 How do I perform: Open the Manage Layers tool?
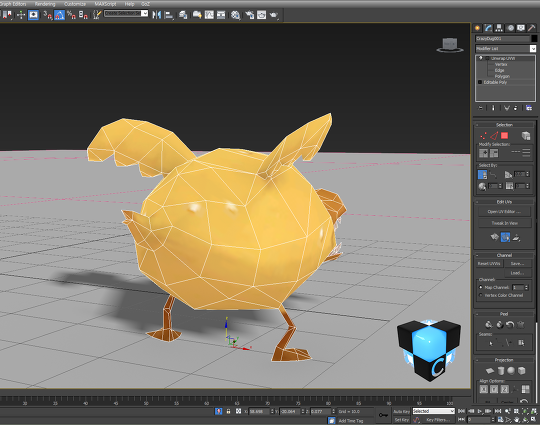183,15
